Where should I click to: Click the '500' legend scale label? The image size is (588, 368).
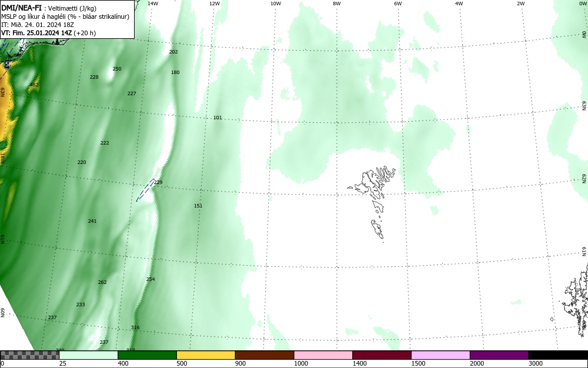(182, 363)
